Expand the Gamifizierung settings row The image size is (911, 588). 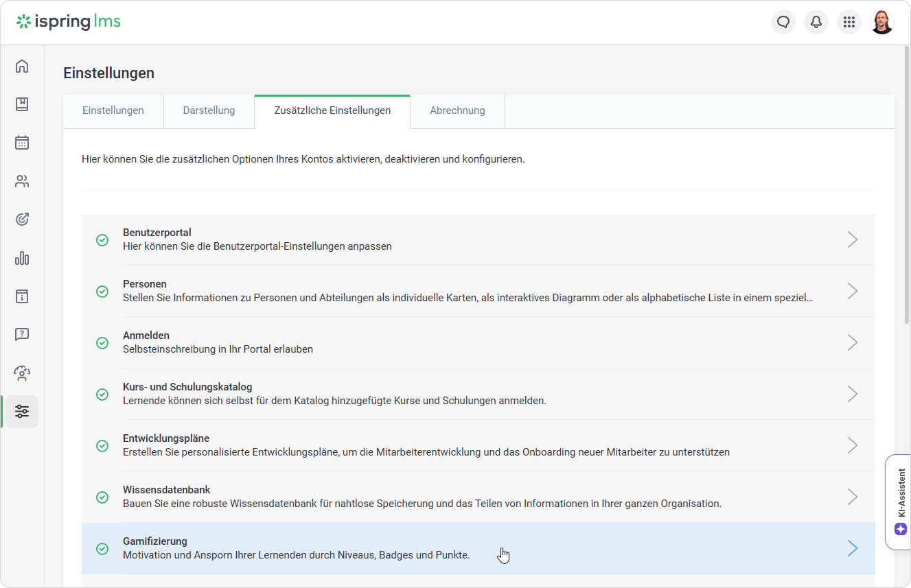click(853, 548)
